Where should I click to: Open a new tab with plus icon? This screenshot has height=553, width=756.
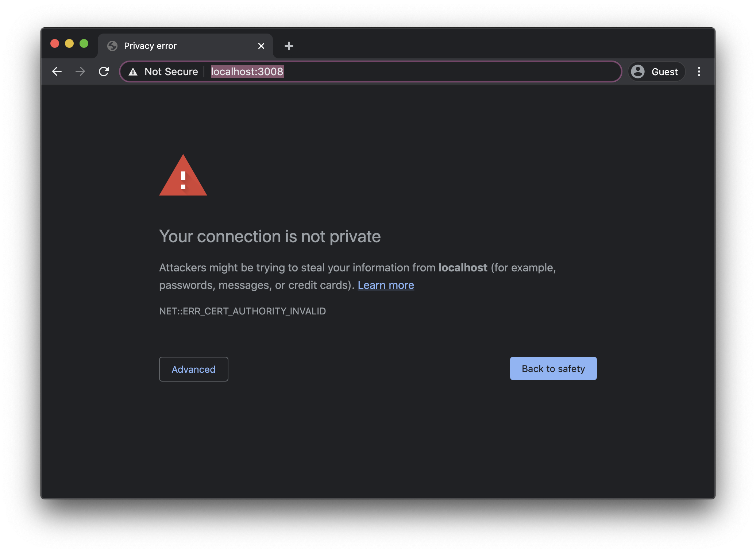(x=289, y=46)
